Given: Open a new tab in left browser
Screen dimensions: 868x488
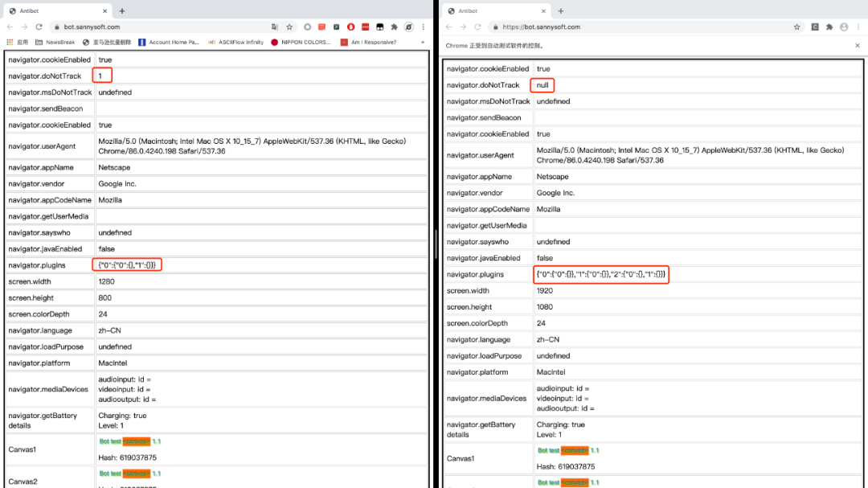Looking at the screenshot, I should point(122,10).
